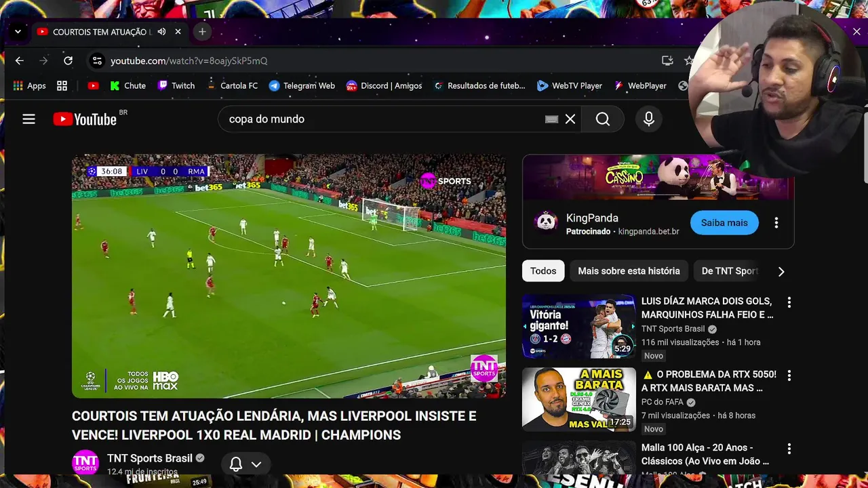Open a new browser tab

[x=202, y=32]
